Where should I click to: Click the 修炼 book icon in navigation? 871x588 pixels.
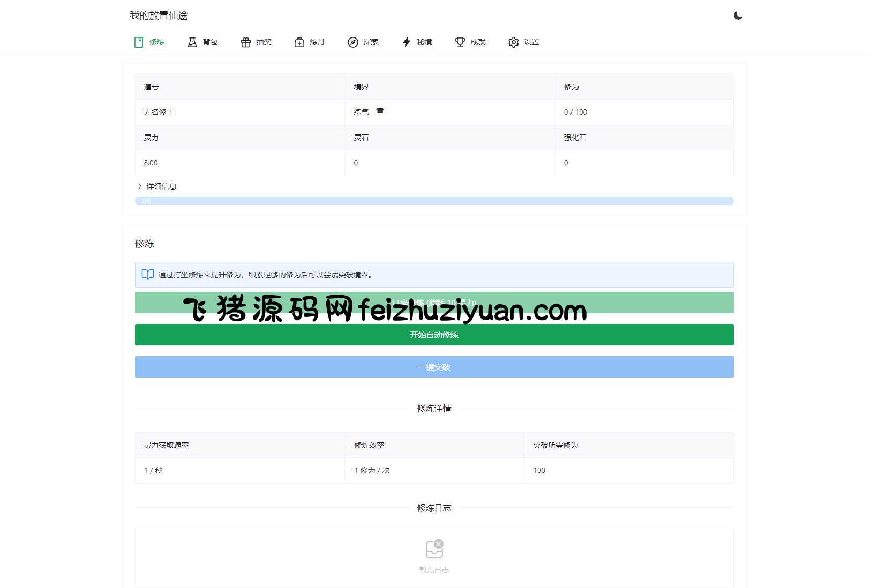tap(139, 42)
